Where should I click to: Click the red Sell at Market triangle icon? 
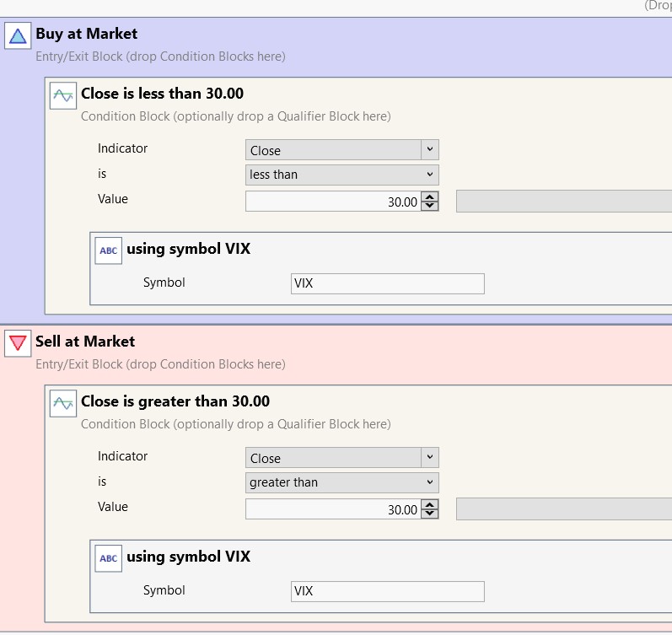coord(18,344)
